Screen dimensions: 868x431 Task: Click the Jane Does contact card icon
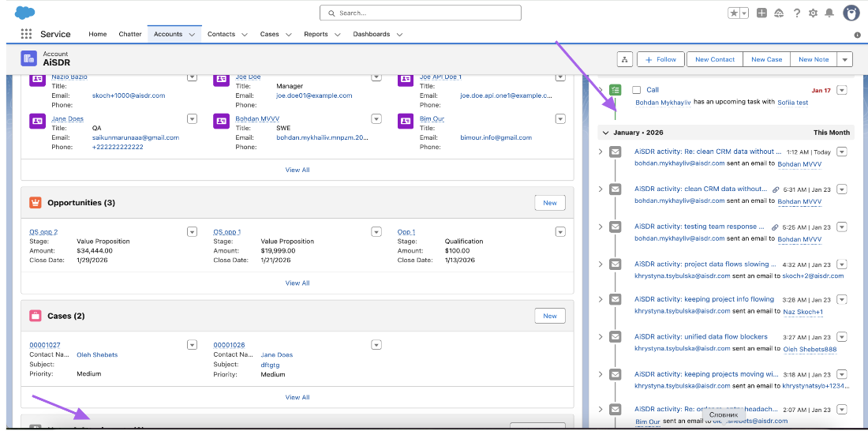pos(37,121)
